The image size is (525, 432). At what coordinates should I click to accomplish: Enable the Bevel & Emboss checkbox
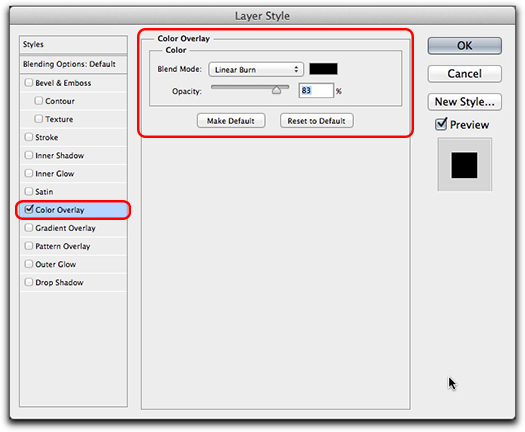(29, 82)
